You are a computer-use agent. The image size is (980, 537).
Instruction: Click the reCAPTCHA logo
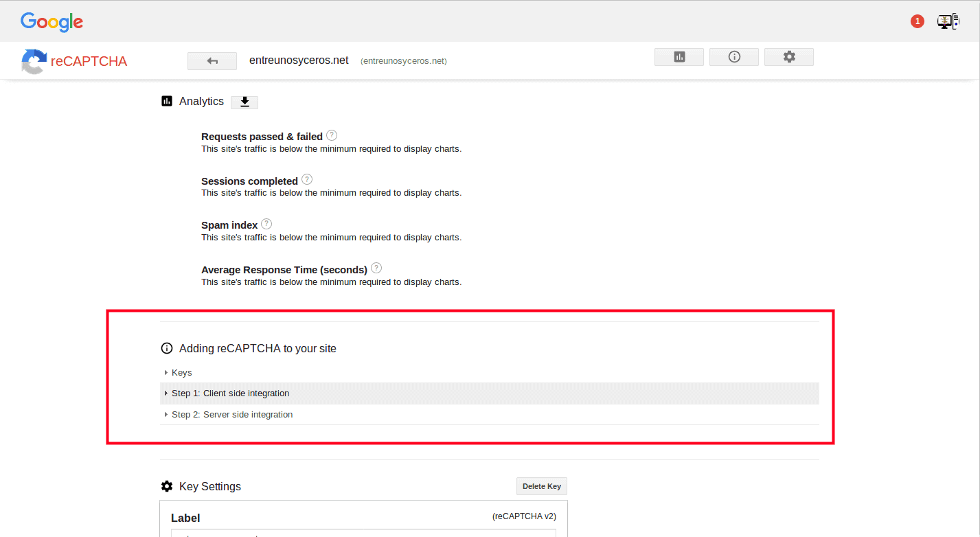74,61
